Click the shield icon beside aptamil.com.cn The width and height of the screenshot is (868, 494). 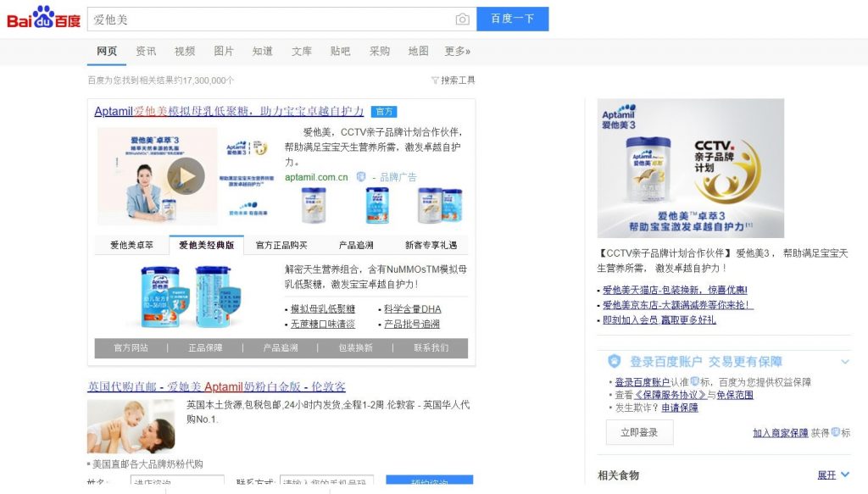point(361,176)
